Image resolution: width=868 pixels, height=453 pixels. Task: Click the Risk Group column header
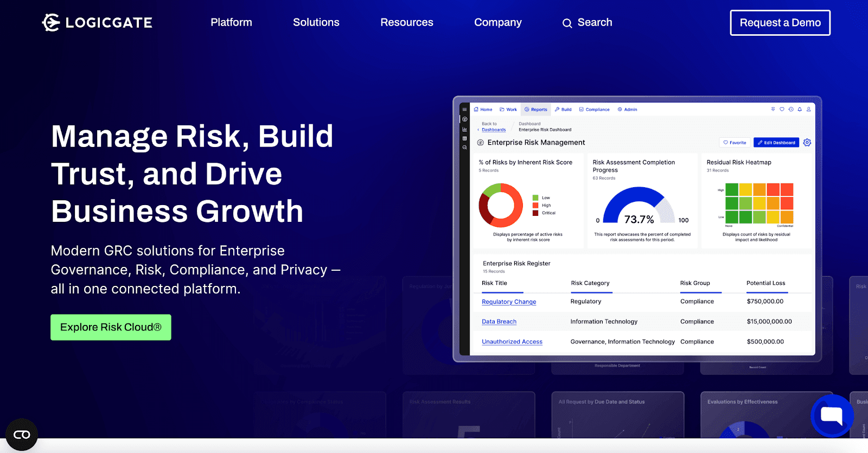point(695,283)
